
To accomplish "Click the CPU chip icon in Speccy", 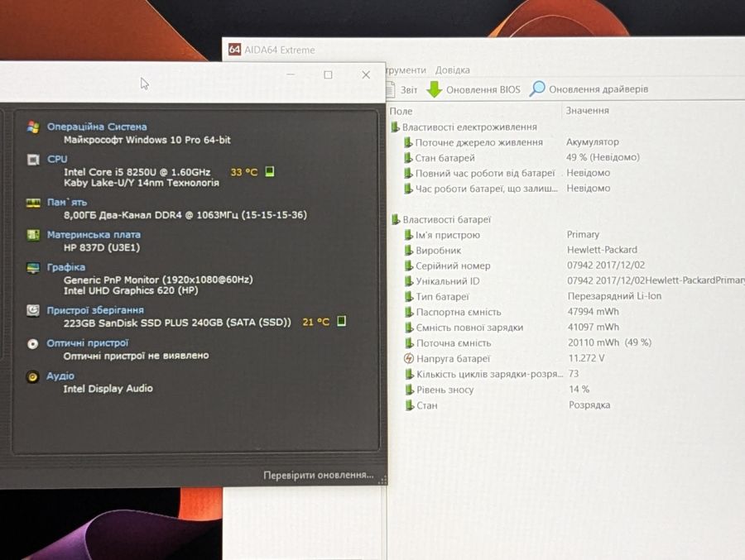I will tap(33, 160).
